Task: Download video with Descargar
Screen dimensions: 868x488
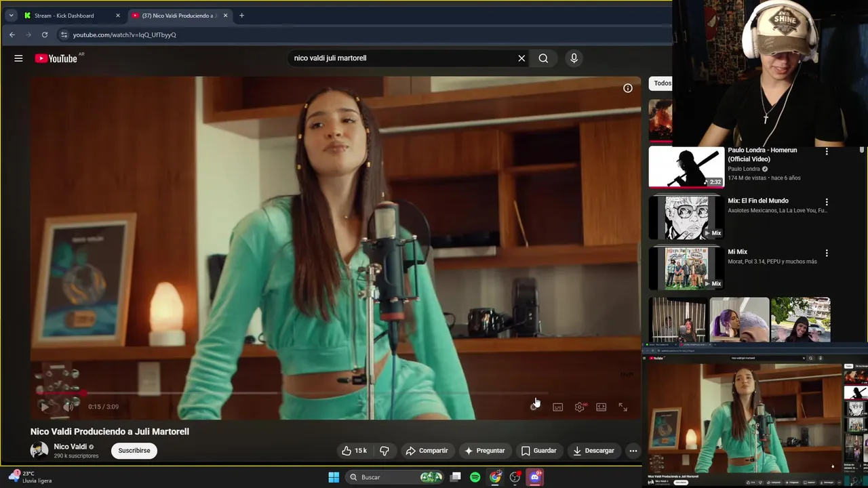Action: [x=593, y=451]
